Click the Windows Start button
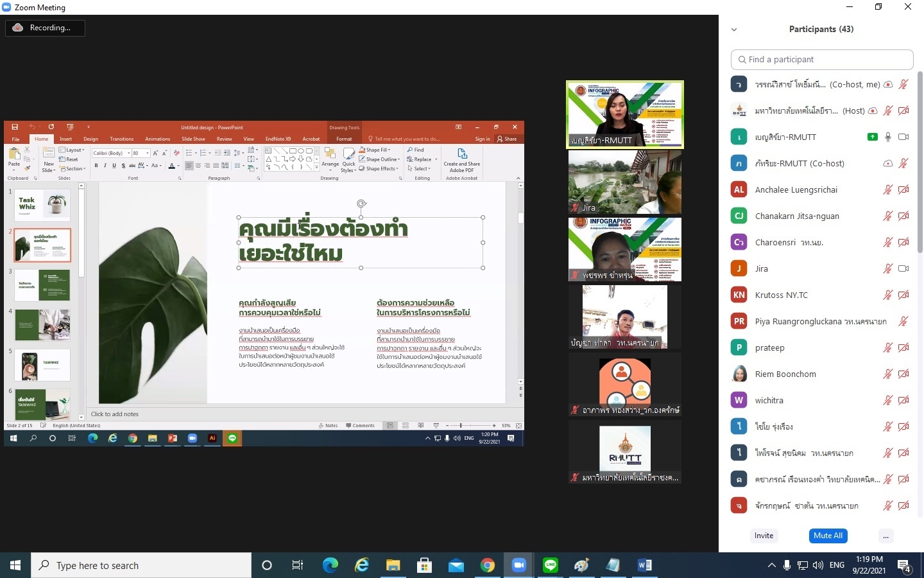 pos(15,565)
